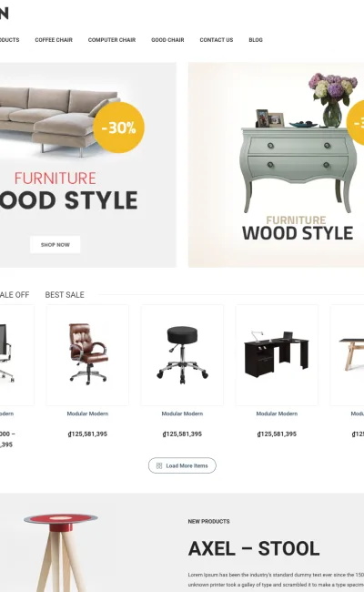Image resolution: width=364 pixels, height=592 pixels.
Task: Click Modular Modern link under leather chair
Action: pos(87,413)
